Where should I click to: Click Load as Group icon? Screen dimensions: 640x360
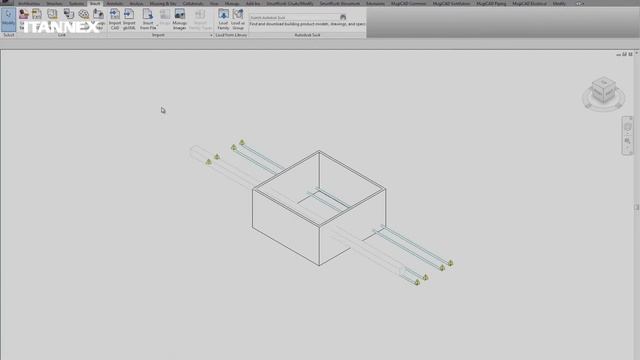238,19
